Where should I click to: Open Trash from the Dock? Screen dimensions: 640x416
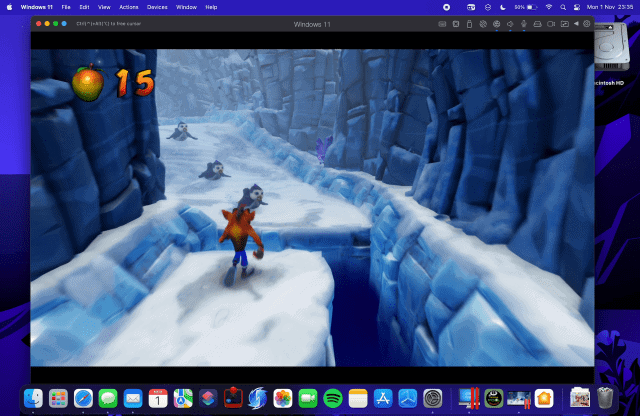point(605,398)
